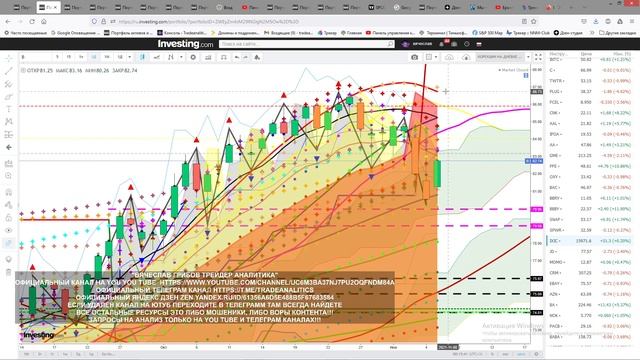Click the load chart from cloud icon
640x360 pixels.
(x=466, y=57)
